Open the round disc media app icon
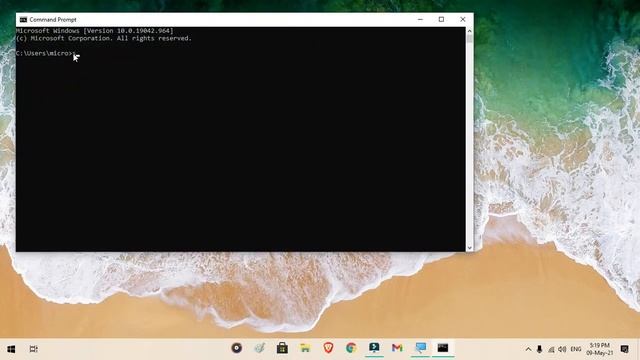 [237, 348]
